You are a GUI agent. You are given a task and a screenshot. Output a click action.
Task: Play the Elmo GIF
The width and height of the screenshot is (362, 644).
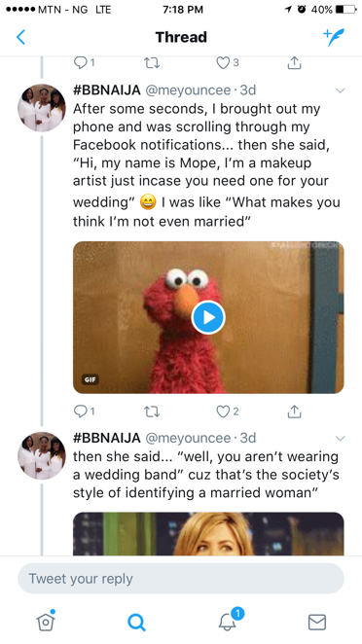click(x=208, y=317)
